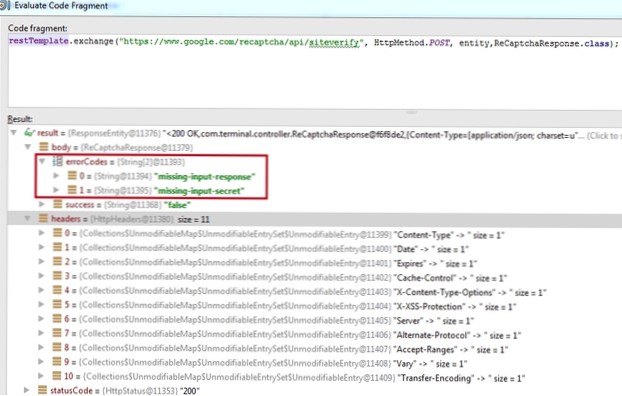The height and width of the screenshot is (396, 622).
Task: Click ReCaptchaResponse.class in the code fragment
Action: [552, 43]
